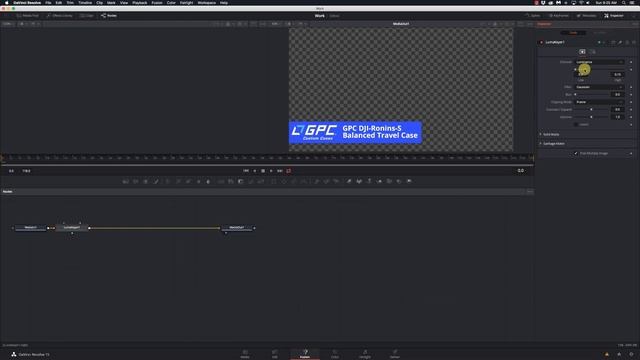
Task: Adjust the Contract/Expand slider handle
Action: [591, 109]
